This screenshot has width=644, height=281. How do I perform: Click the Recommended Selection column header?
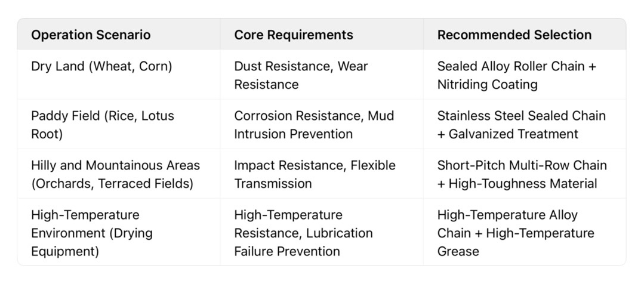tap(514, 35)
